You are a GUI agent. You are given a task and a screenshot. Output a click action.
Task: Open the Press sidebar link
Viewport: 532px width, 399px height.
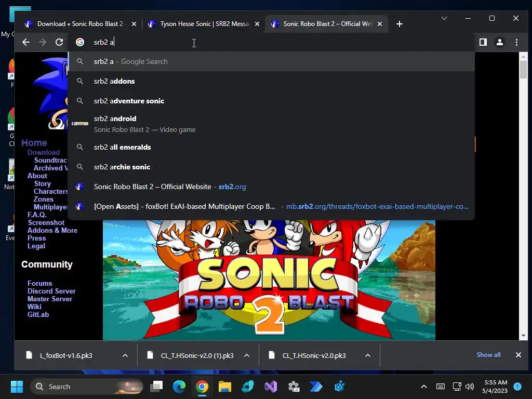click(37, 238)
